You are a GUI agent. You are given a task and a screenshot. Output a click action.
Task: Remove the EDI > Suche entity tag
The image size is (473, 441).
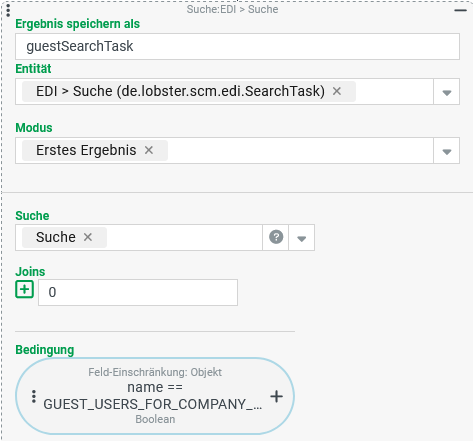pyautogui.click(x=337, y=91)
